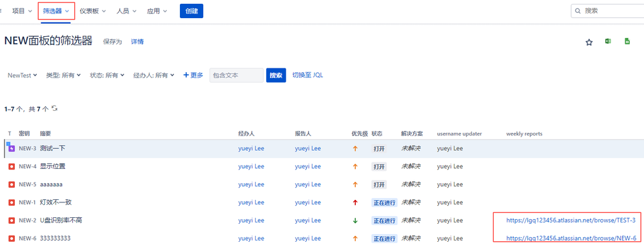Sort by 报告人 column header
This screenshot has width=644, height=245.
click(x=303, y=133)
